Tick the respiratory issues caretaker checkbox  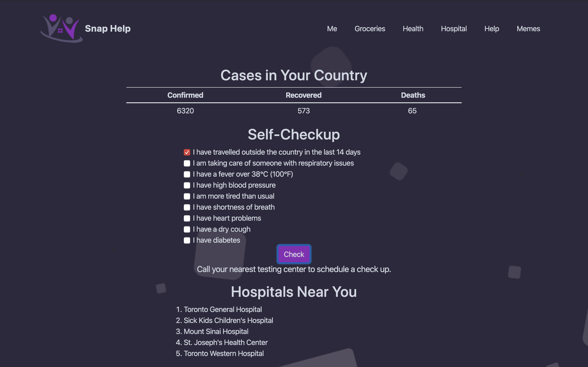pos(187,163)
